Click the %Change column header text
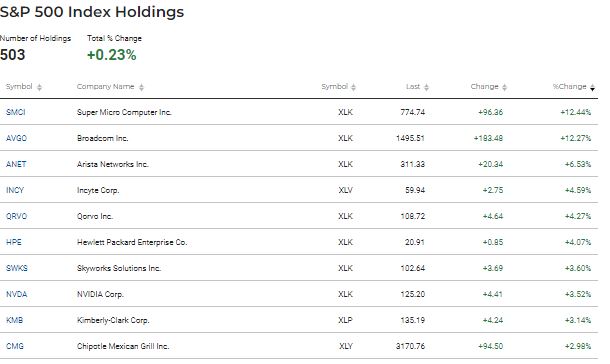Screen dimensions: 610x364 (x=570, y=87)
